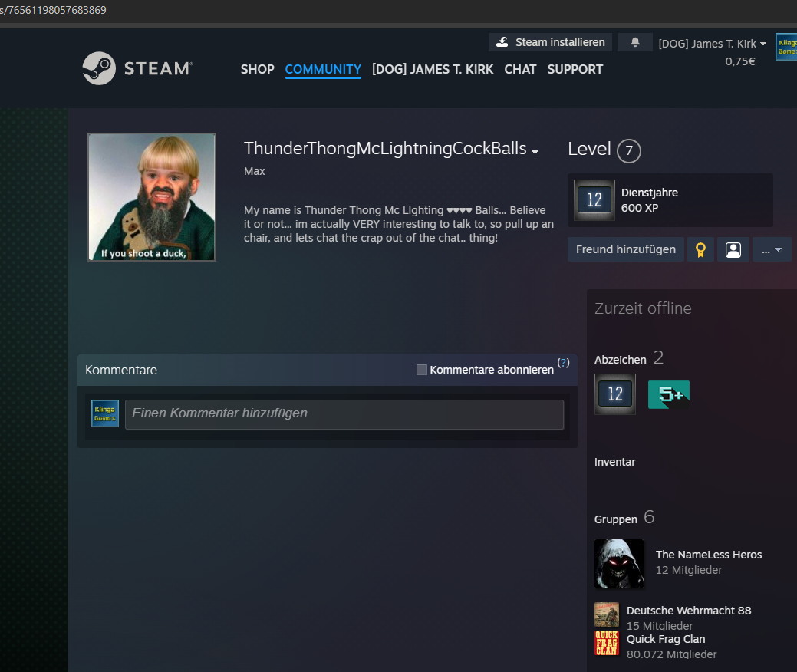The width and height of the screenshot is (797, 672).
Task: Click the 12 years badge under Abzeichen
Action: pyautogui.click(x=615, y=394)
